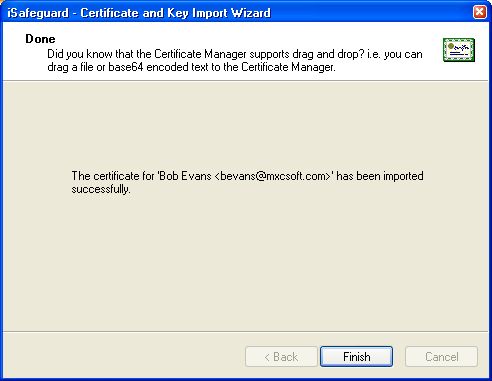
Task: Click 'Certificate Manager' in the second tip line
Action: click(x=287, y=67)
